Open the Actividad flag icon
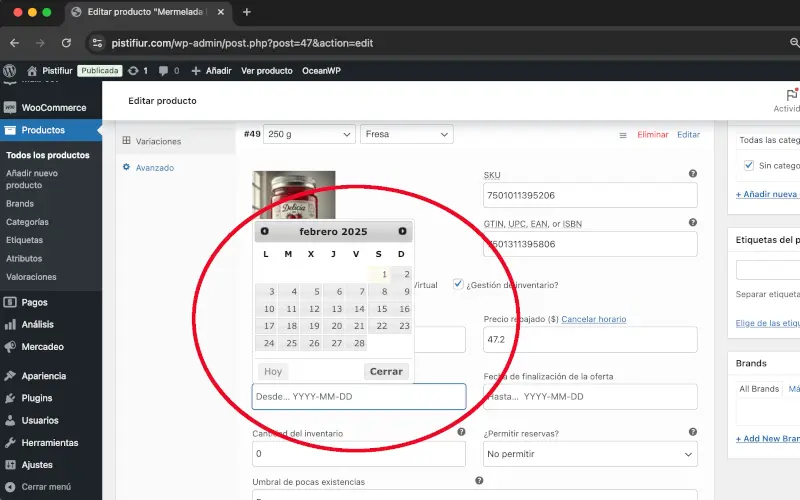The height and width of the screenshot is (500, 800). click(x=792, y=94)
